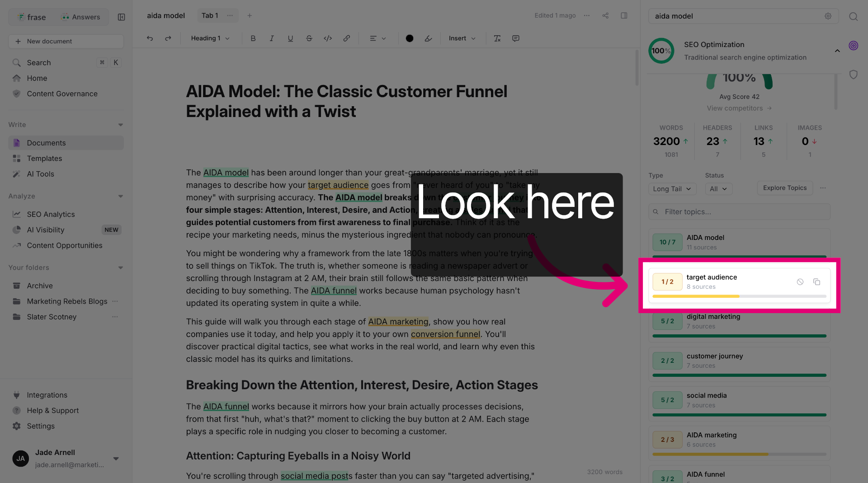Image resolution: width=868 pixels, height=483 pixels.
Task: Collapse the SEO Optimization section
Action: click(837, 51)
